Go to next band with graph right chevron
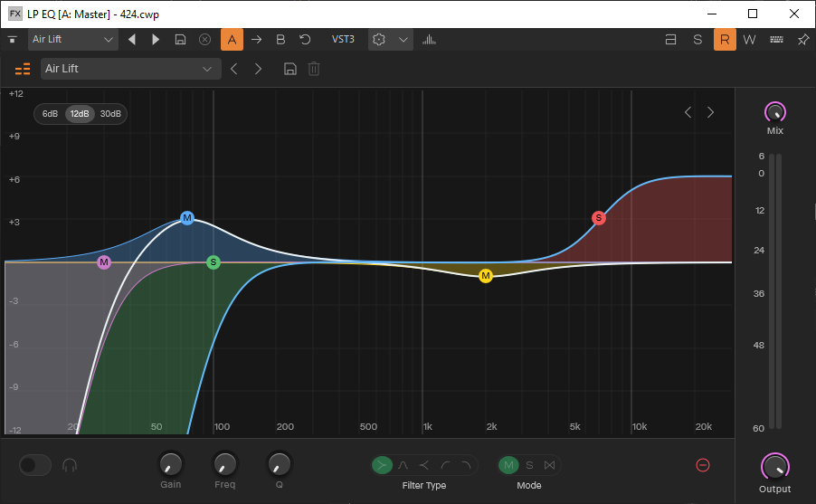The height and width of the screenshot is (504, 816). point(710,112)
